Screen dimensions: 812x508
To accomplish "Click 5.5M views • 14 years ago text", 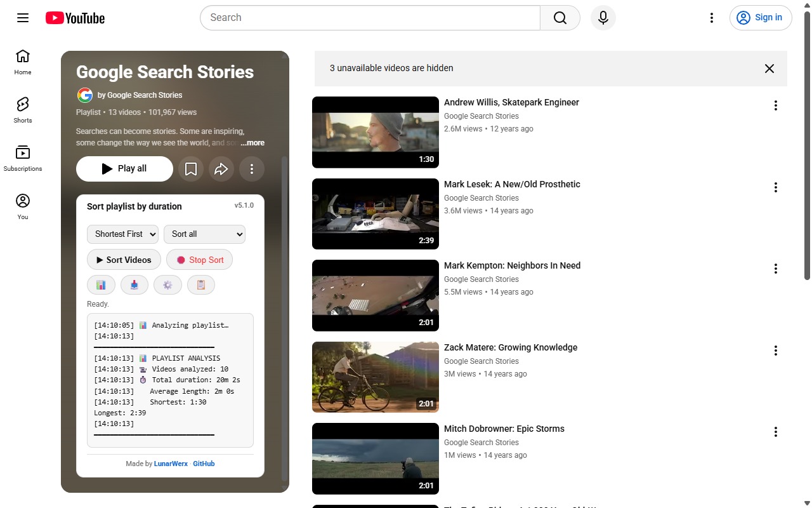I will pyautogui.click(x=488, y=292).
